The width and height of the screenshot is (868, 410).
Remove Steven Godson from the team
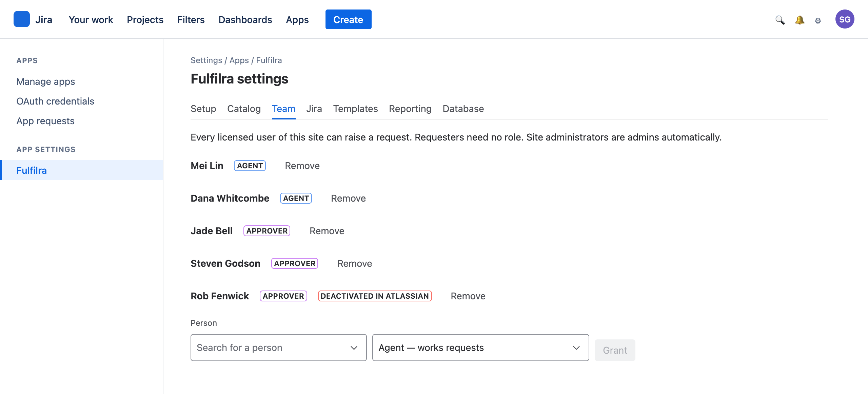coord(355,263)
